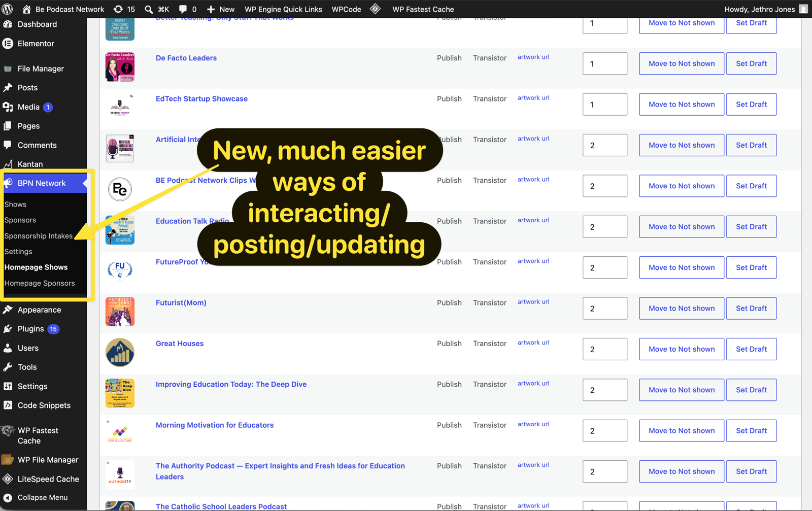The image size is (812, 511).
Task: Open WP Engine Quick Links menu
Action: pos(283,9)
